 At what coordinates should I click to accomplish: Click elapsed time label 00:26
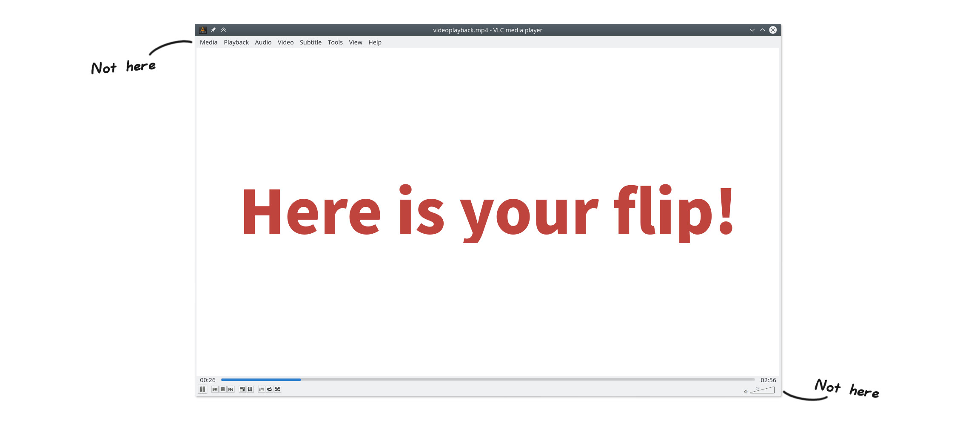pos(208,380)
